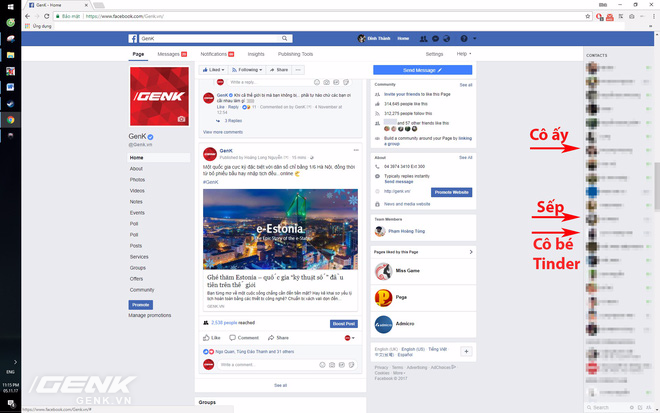660x413 pixels.
Task: Open friend requests icon in header
Action: [423, 39]
